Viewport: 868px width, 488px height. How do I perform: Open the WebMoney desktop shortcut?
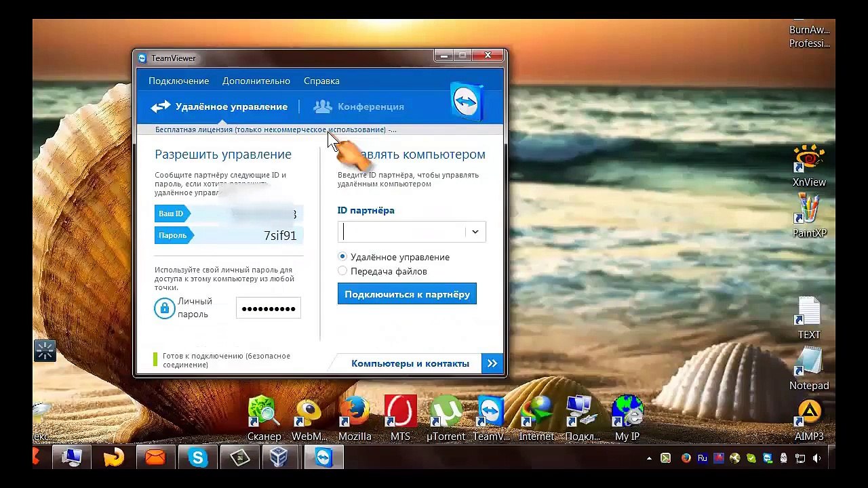tap(309, 418)
